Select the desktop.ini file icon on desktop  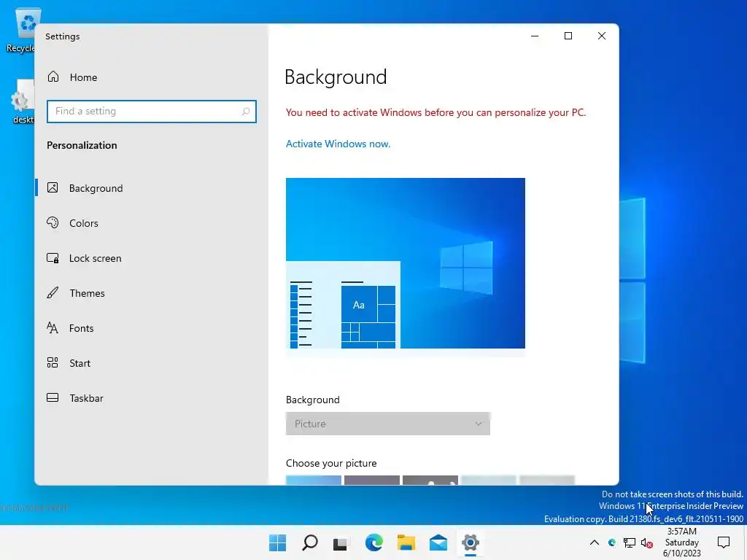coord(23,102)
